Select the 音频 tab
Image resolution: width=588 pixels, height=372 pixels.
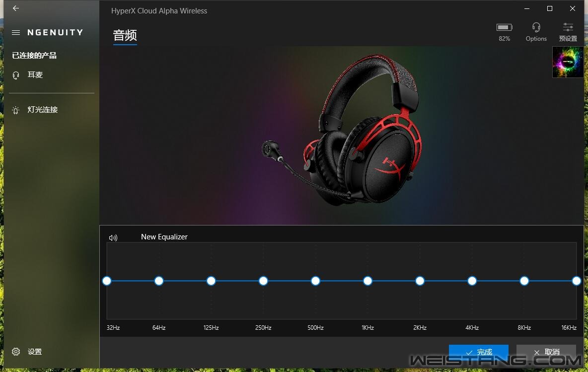point(125,36)
